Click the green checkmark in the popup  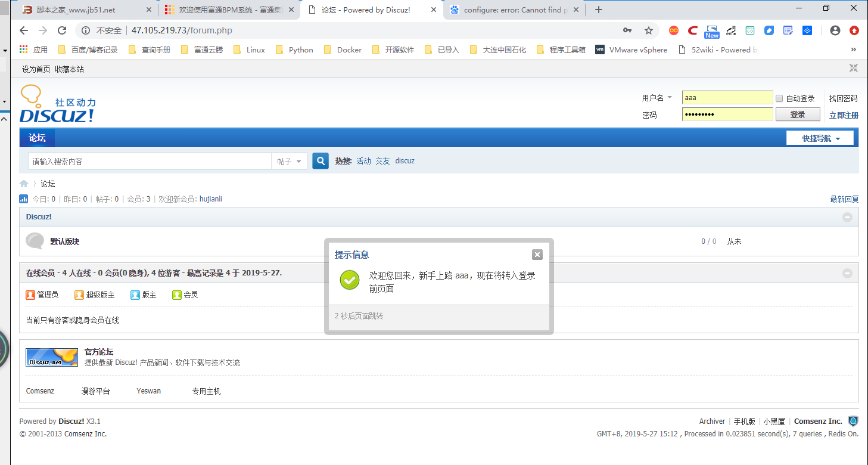click(x=350, y=280)
